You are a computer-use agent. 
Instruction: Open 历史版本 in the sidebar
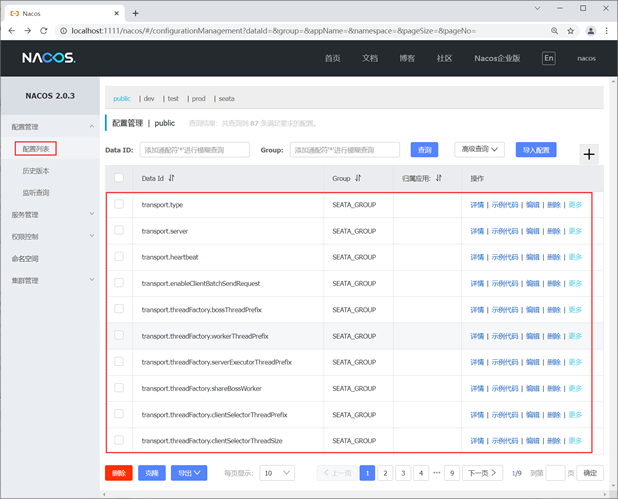click(x=36, y=171)
